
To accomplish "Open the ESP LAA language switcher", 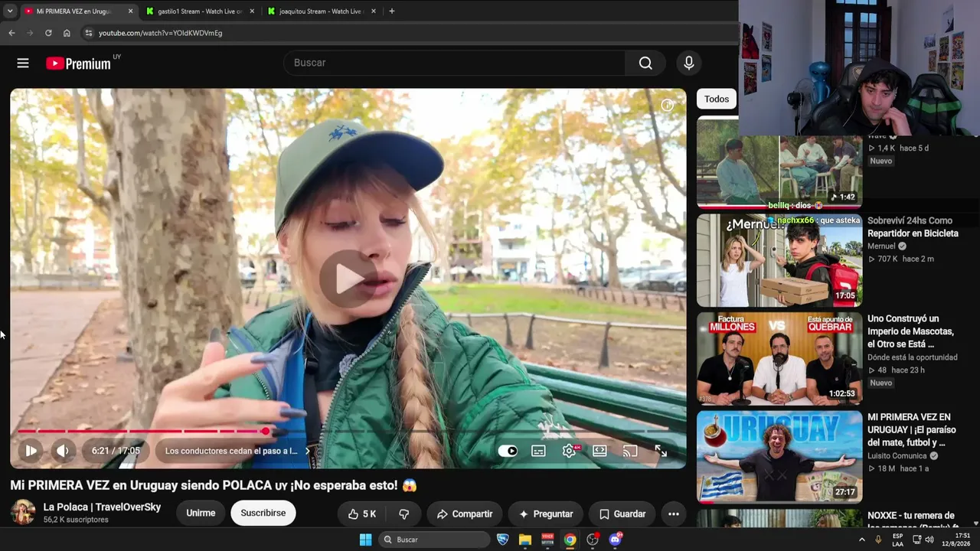I will (898, 540).
